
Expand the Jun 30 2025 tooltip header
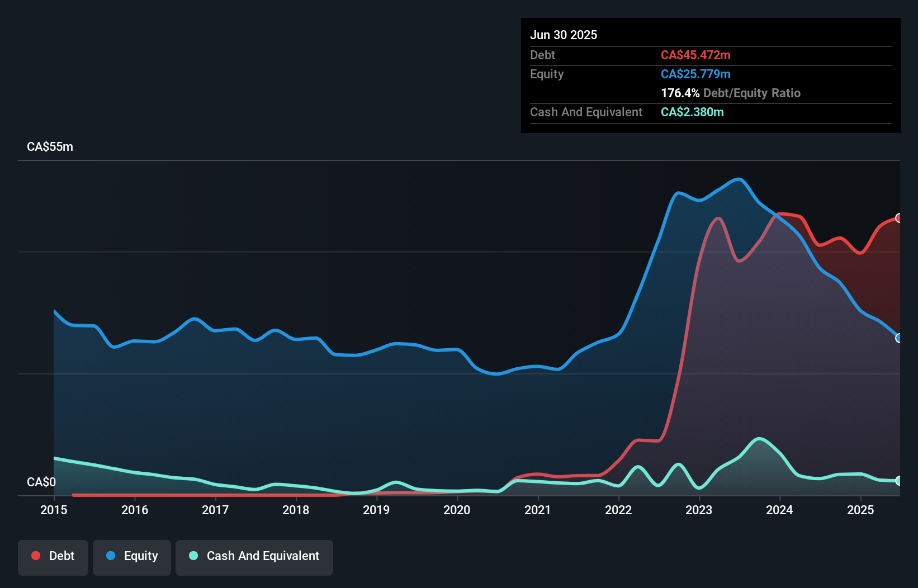click(x=564, y=35)
